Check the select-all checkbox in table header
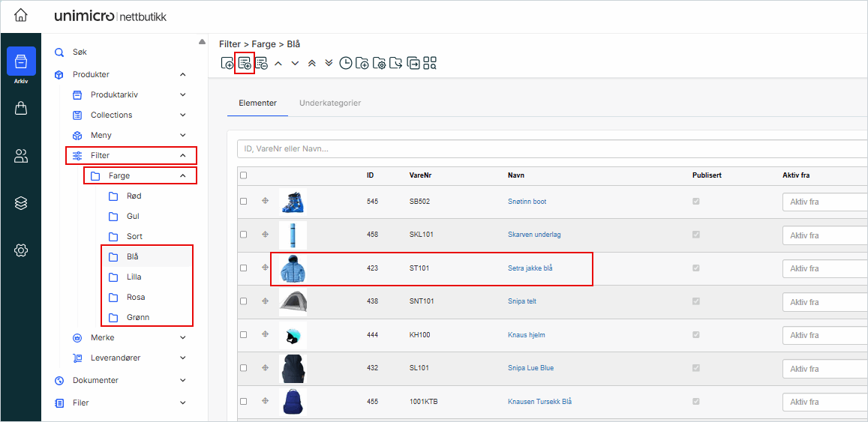The image size is (868, 422). [243, 175]
